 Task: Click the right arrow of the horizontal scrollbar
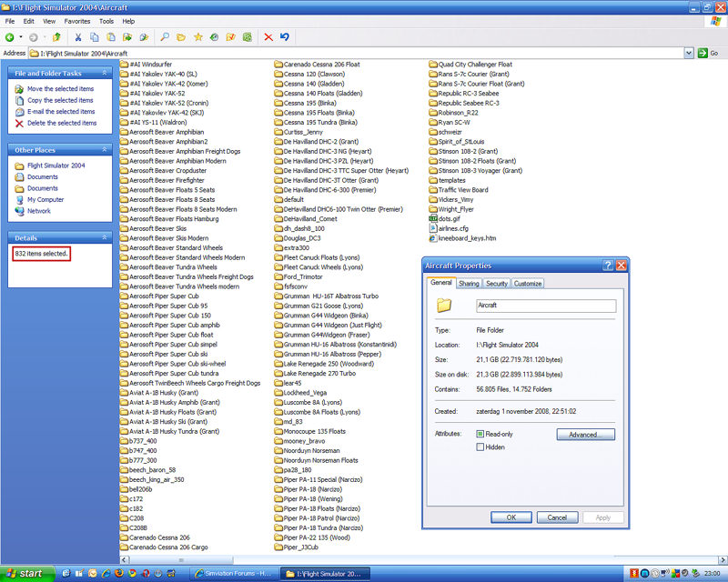pyautogui.click(x=723, y=560)
